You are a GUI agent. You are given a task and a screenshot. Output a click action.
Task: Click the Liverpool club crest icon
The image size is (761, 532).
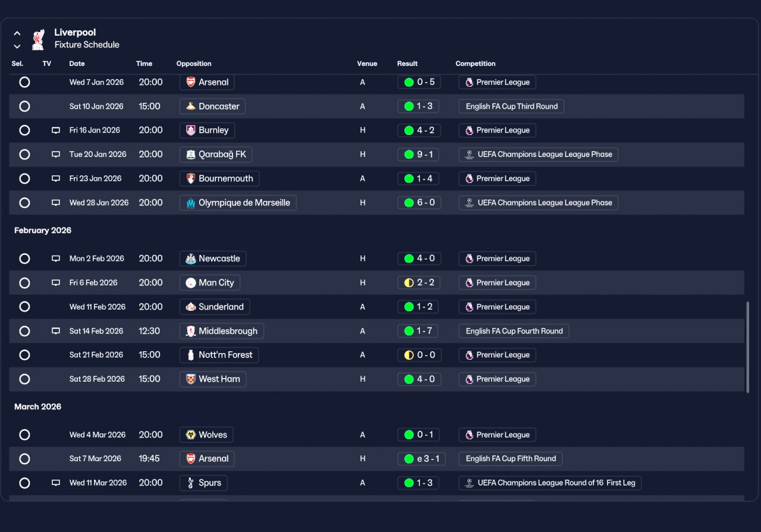pos(38,39)
